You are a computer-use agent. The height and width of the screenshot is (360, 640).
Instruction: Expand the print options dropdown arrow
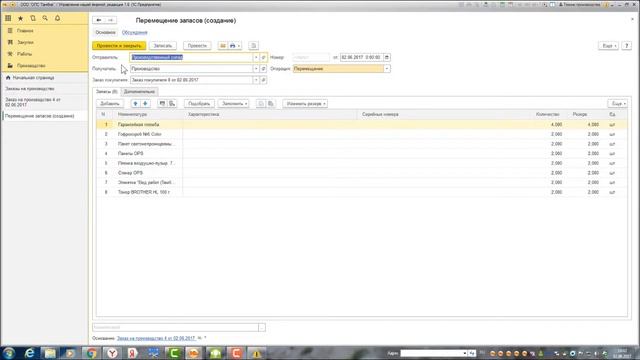click(x=239, y=46)
